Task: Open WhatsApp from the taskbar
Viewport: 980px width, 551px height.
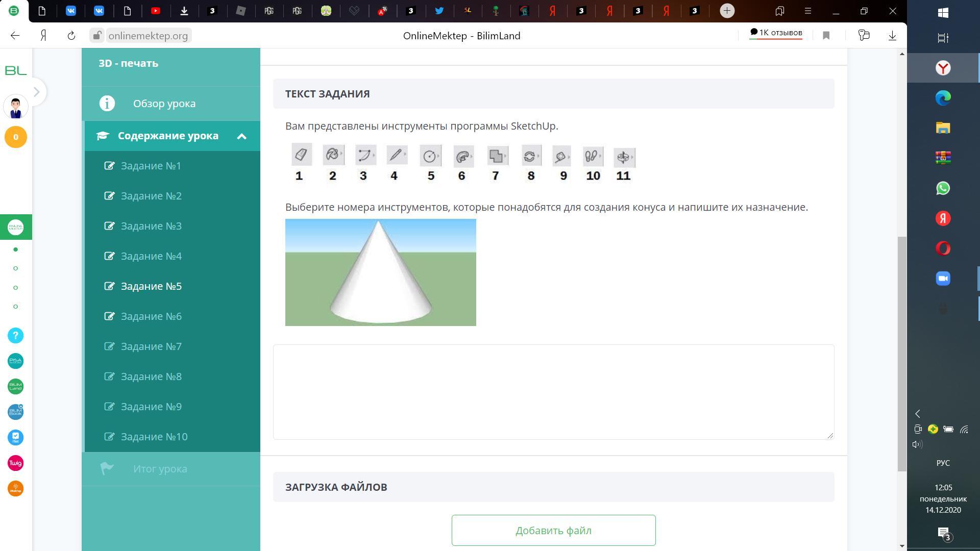Action: pos(943,188)
